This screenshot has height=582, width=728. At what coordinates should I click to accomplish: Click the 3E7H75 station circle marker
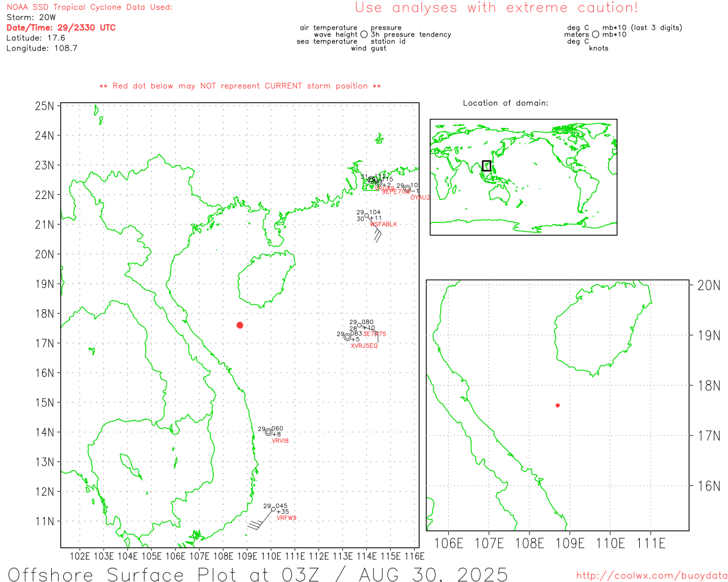pyautogui.click(x=359, y=326)
